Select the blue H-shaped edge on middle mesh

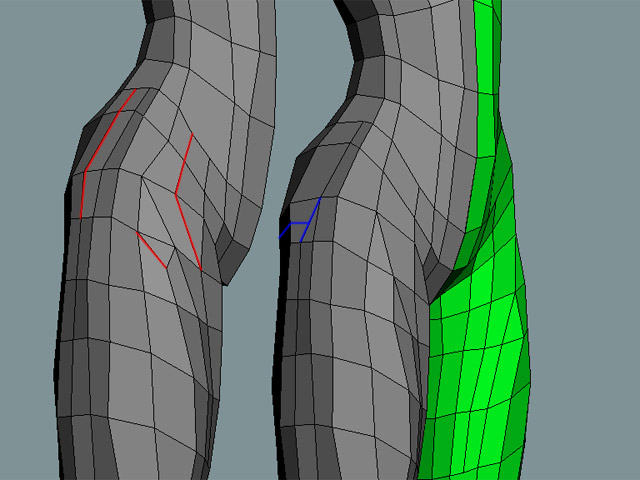[x=297, y=222]
